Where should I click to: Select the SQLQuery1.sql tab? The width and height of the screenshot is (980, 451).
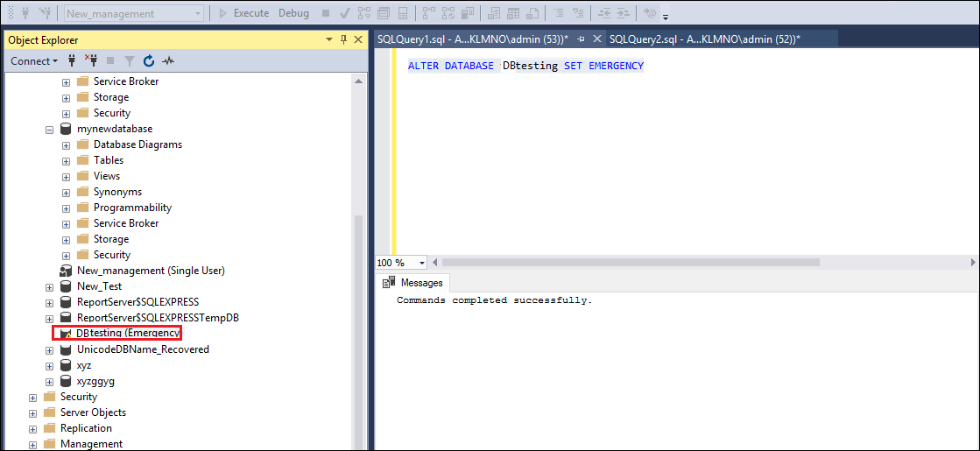[473, 39]
